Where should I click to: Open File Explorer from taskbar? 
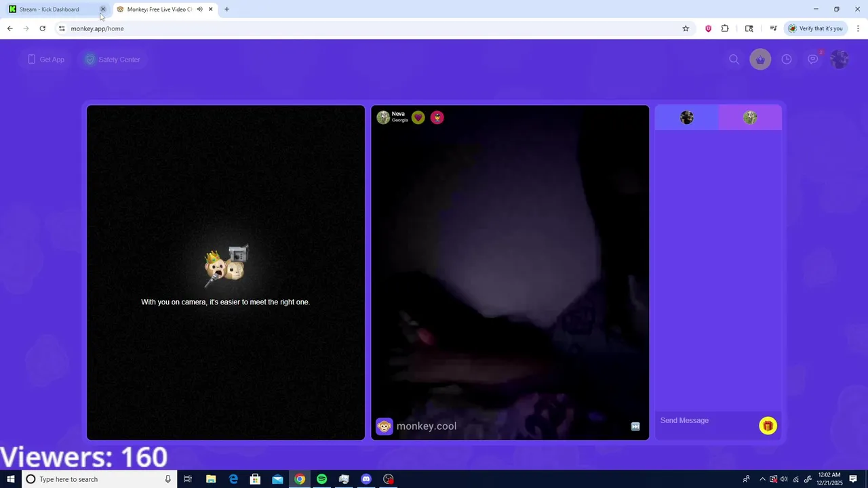coord(211,479)
